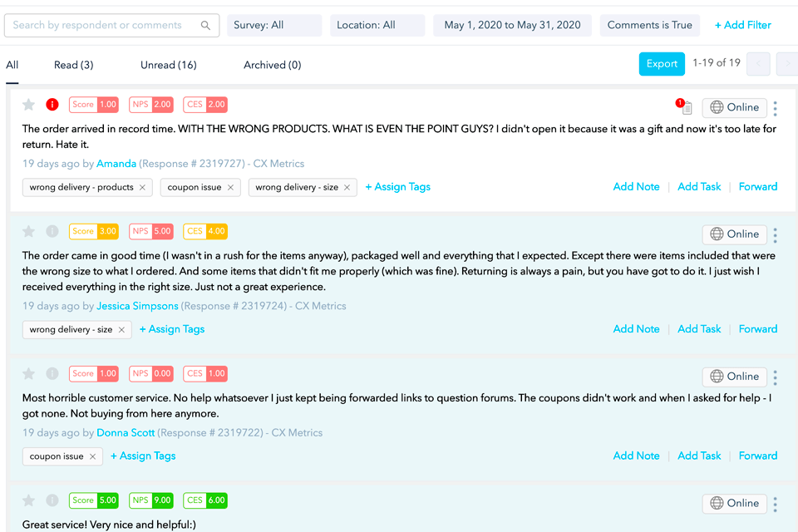Click + Add Filter

click(742, 25)
